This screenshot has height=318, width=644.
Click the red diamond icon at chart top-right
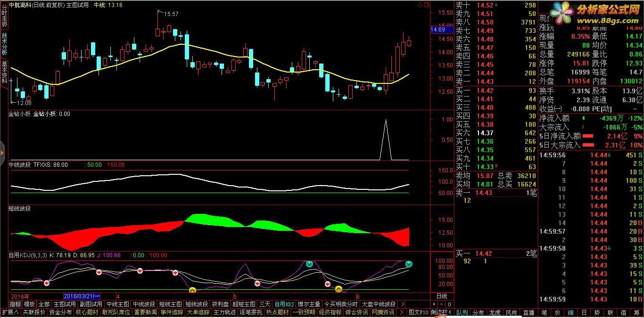pos(420,5)
